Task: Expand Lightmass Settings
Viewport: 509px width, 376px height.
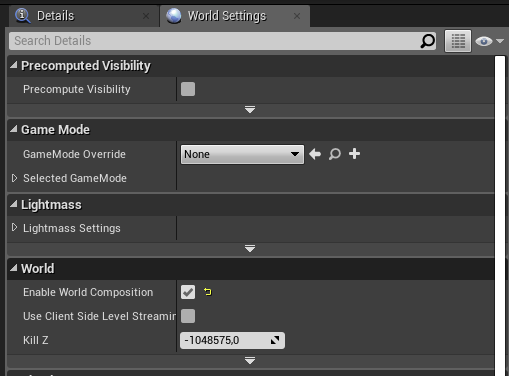Action: [x=14, y=228]
